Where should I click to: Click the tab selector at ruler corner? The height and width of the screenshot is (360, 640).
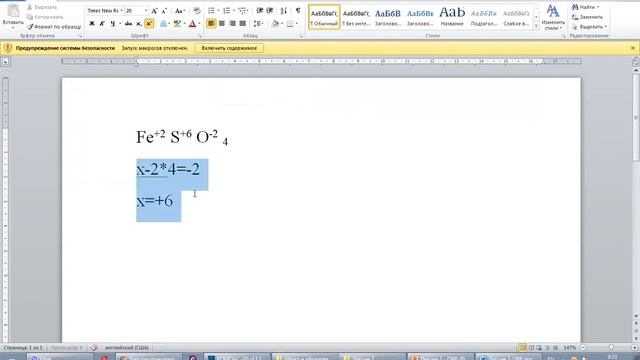click(5, 62)
